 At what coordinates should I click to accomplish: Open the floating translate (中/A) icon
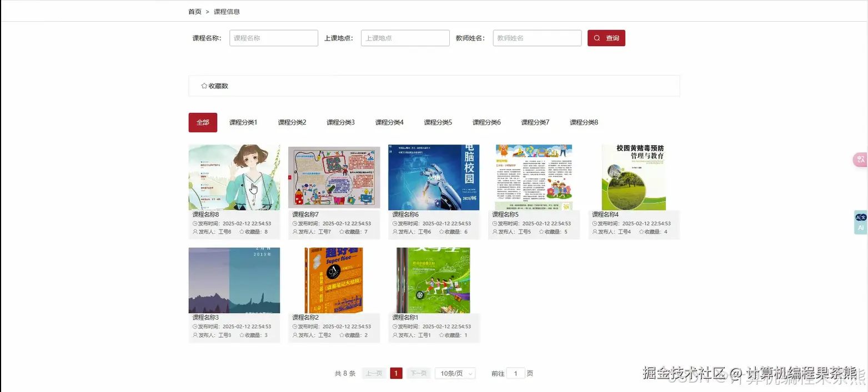tap(860, 160)
